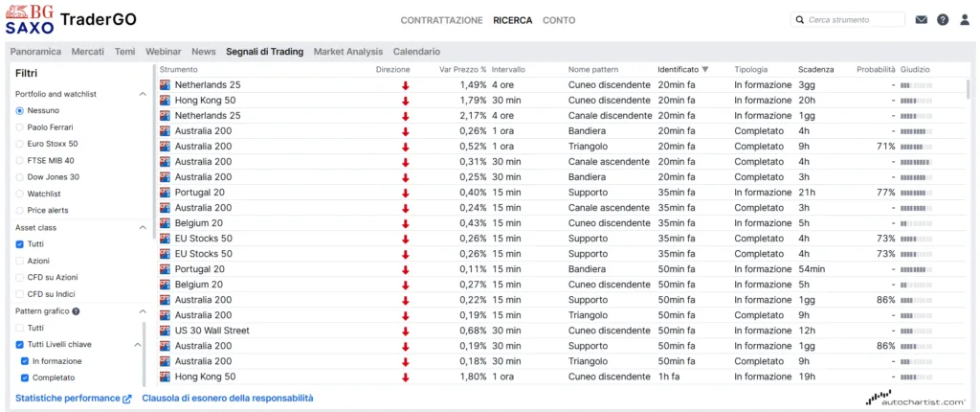Collapse the Pattern grafico section

143,311
